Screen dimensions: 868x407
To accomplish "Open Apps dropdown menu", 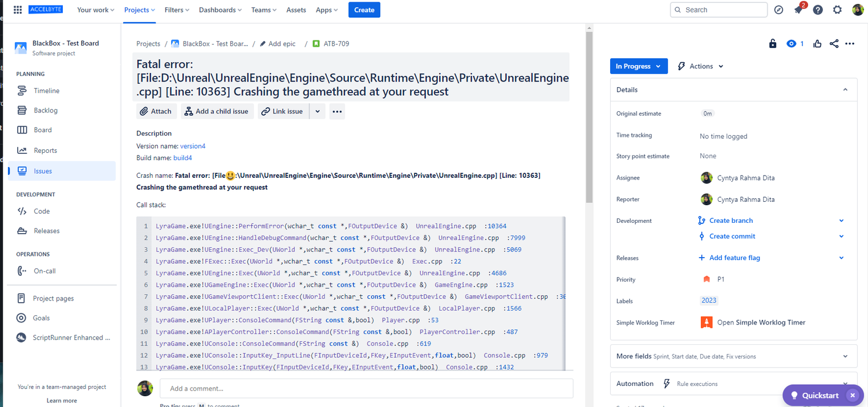I will tap(327, 10).
